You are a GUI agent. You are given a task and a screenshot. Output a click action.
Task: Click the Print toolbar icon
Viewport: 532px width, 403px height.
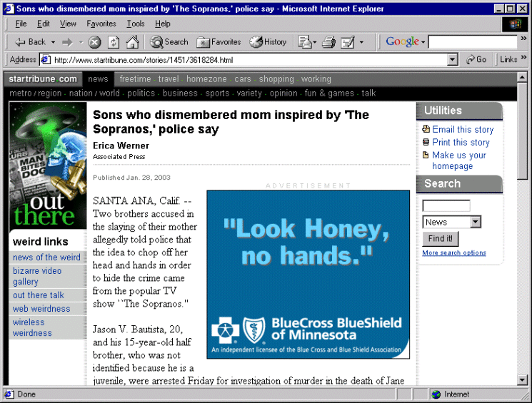pyautogui.click(x=328, y=42)
